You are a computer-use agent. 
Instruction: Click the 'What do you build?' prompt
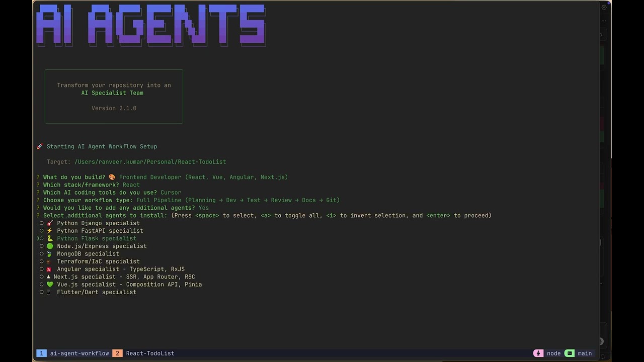pos(74,177)
